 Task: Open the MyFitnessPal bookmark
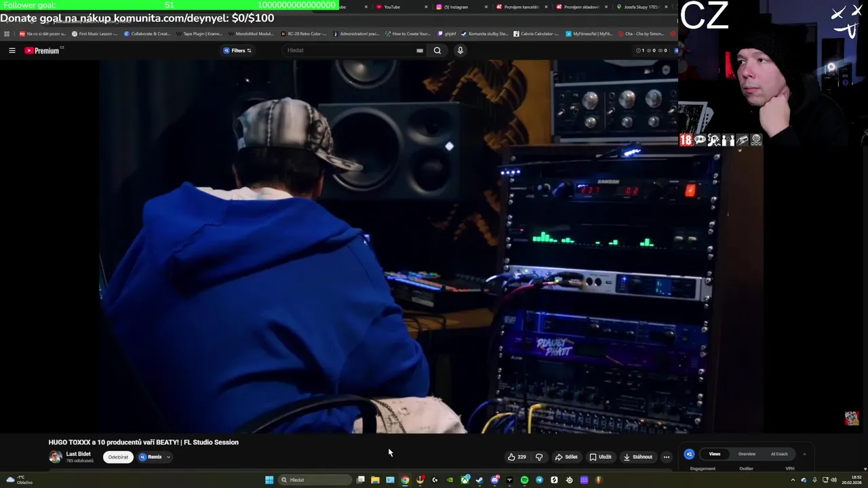[x=589, y=33]
